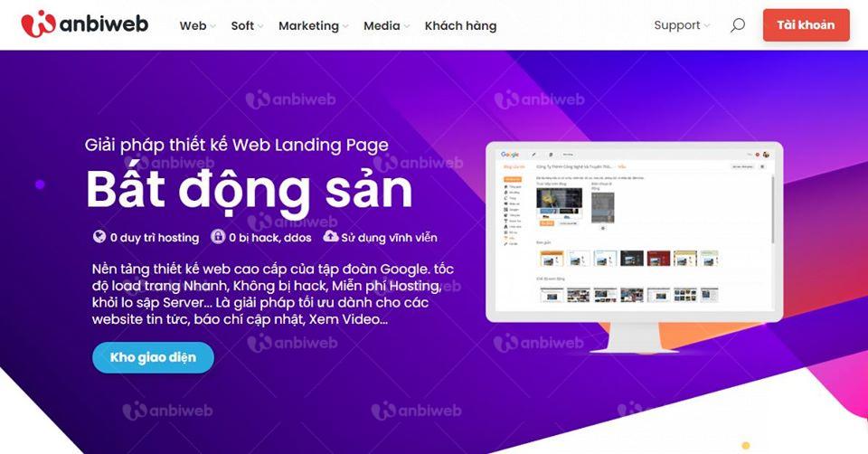This screenshot has width=868, height=454.
Task: Click the 'Bất động sản' headline
Action: [250, 190]
